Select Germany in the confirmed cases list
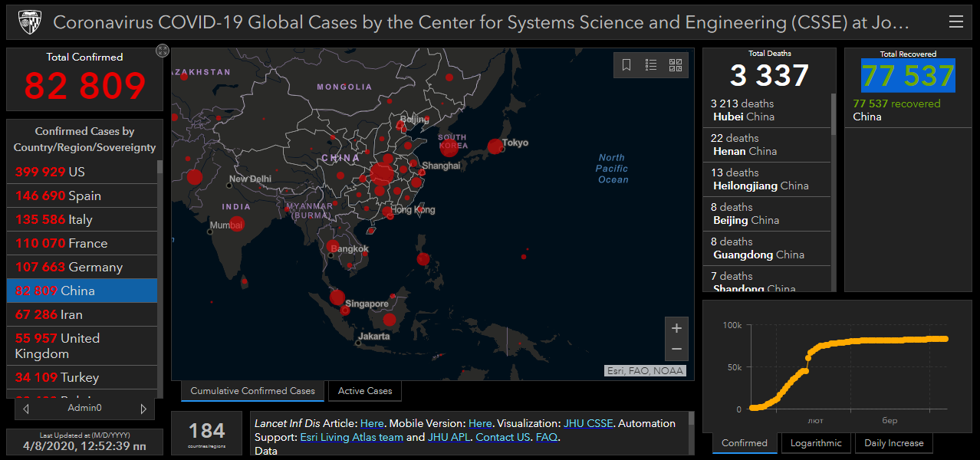 [82, 267]
